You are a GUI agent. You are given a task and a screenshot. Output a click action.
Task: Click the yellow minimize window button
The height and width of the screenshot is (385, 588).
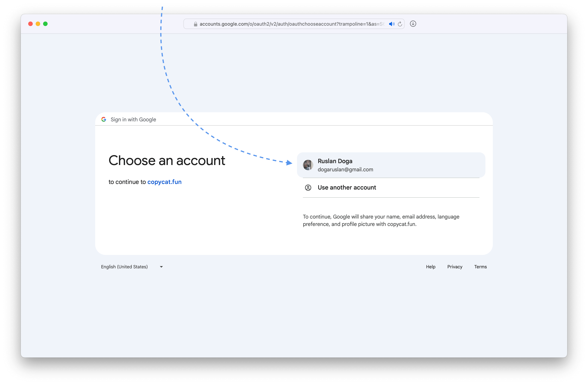click(x=38, y=24)
